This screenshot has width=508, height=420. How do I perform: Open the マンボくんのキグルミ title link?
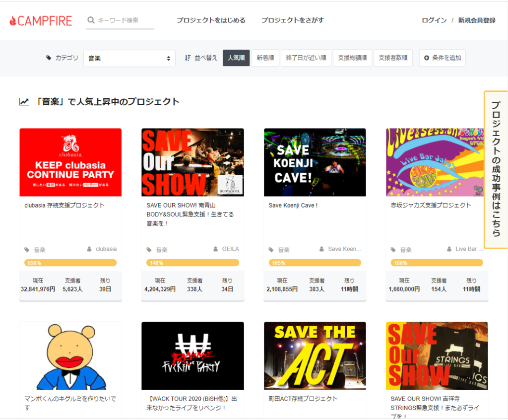[70, 403]
